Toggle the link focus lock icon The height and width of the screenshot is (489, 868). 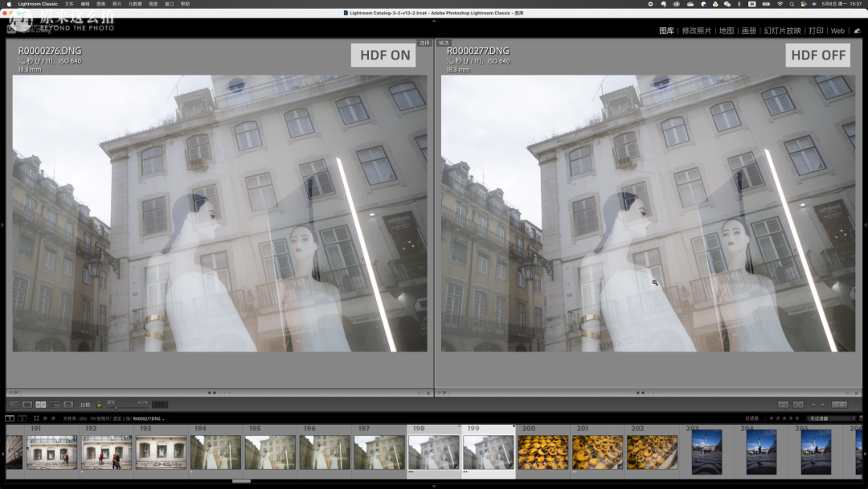click(99, 405)
